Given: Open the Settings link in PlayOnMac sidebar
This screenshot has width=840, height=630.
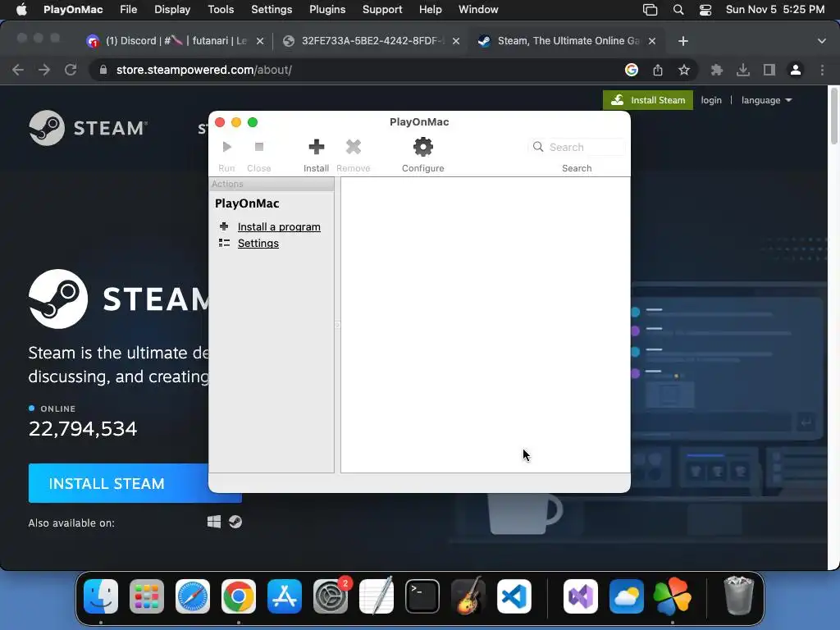Looking at the screenshot, I should (258, 243).
